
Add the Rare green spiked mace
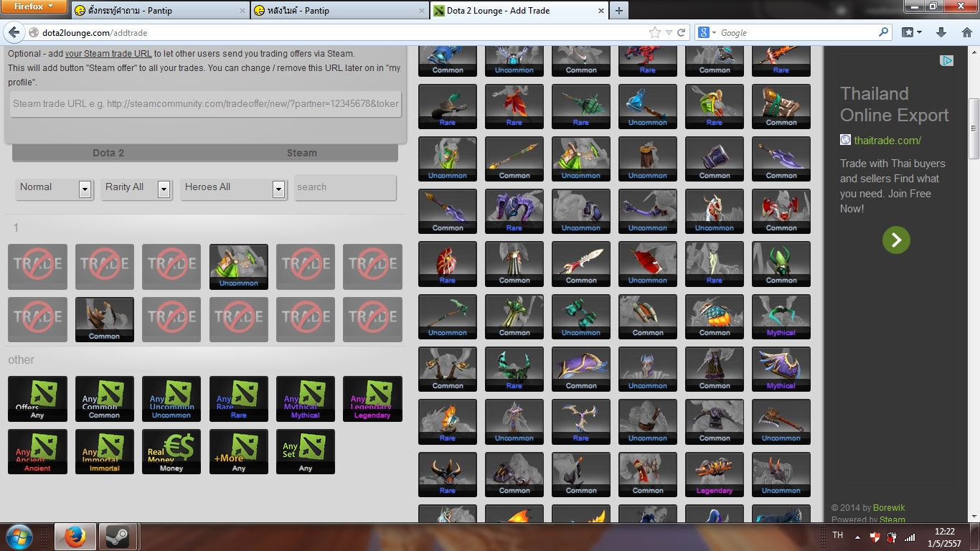click(581, 107)
